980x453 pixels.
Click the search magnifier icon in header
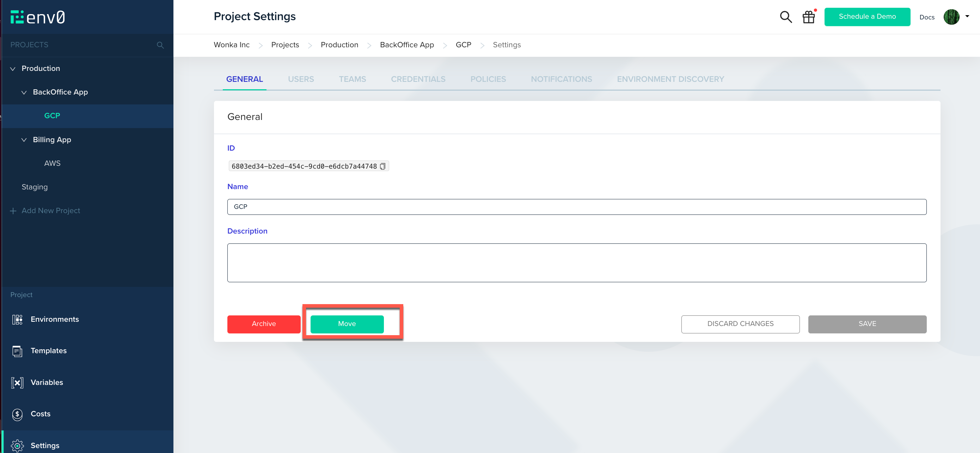pos(786,17)
